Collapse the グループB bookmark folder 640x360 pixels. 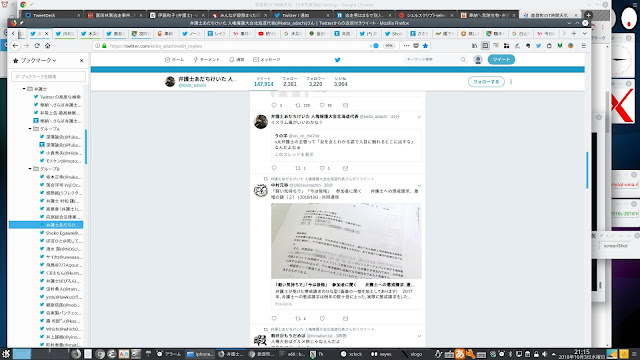[x=30, y=169]
